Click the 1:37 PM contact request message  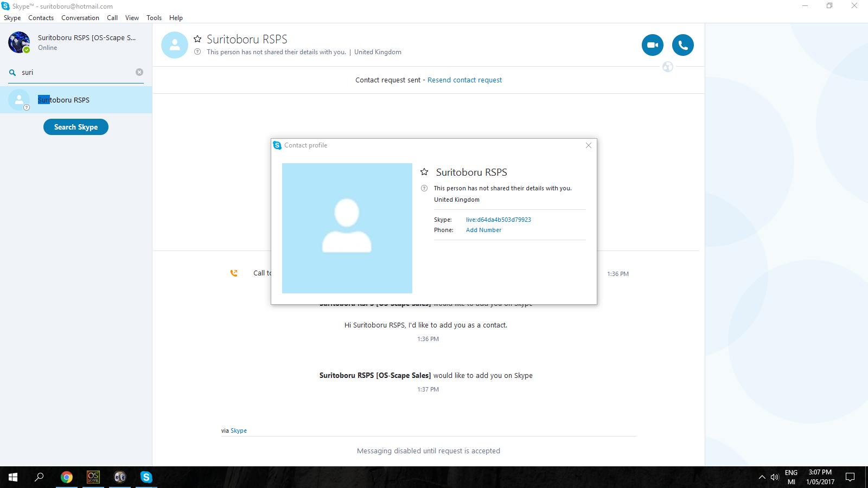click(x=426, y=375)
